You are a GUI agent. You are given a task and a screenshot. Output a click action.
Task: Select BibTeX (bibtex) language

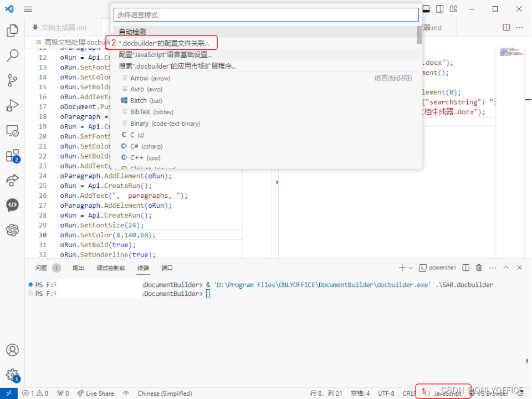[x=265, y=112]
